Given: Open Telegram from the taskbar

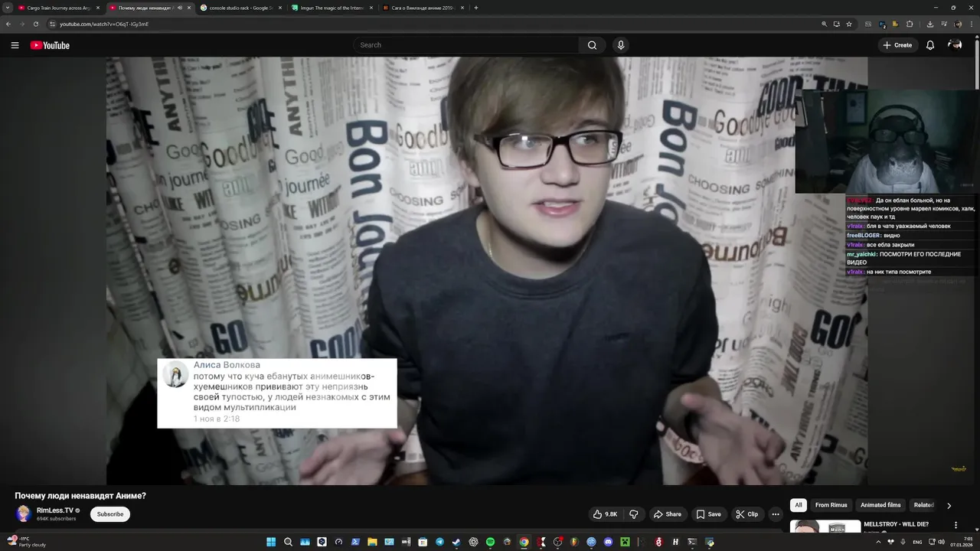Looking at the screenshot, I should (439, 542).
